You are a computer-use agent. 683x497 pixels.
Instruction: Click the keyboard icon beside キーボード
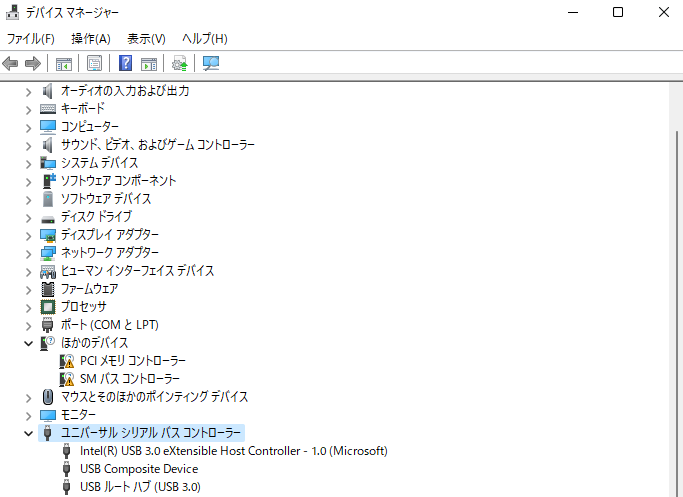pyautogui.click(x=47, y=109)
